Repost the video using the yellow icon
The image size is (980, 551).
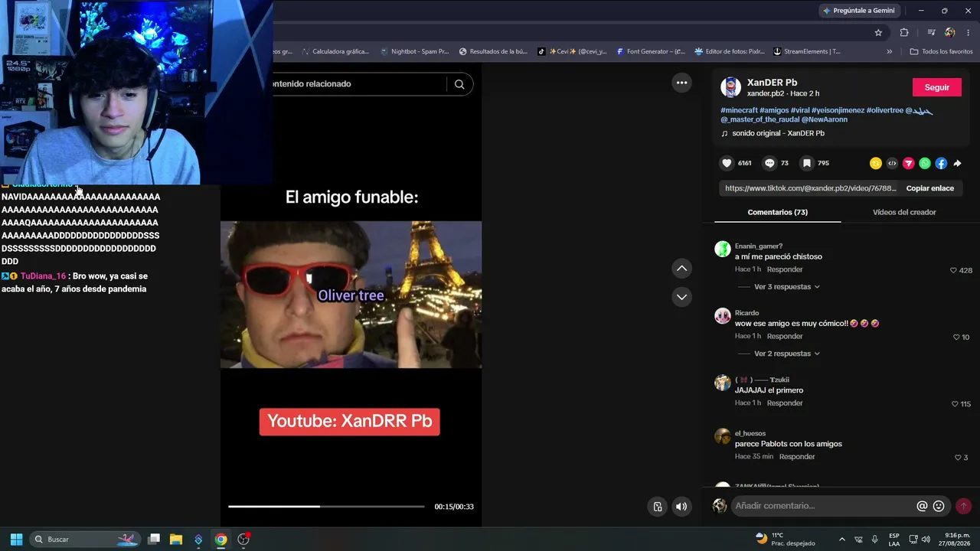click(876, 163)
